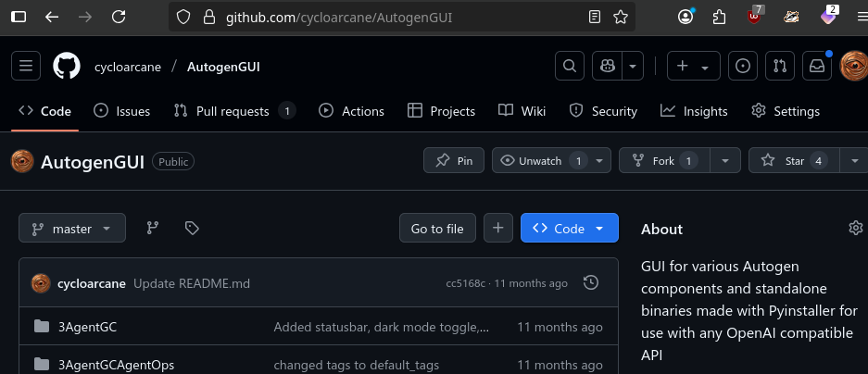Open the Unwatch notifications dropdown

[x=551, y=160]
